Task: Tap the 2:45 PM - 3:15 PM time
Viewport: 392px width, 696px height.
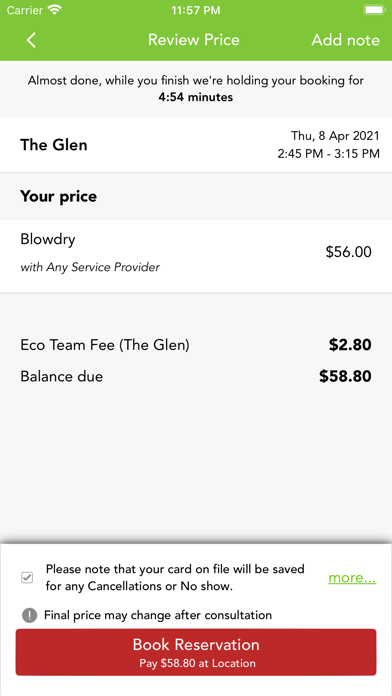Action: pos(329,154)
